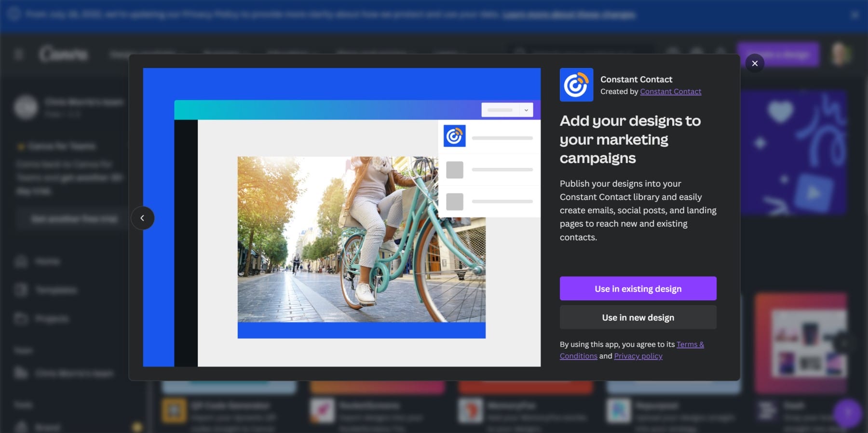Go to the previous preview slide
This screenshot has height=433, width=868.
pos(142,218)
